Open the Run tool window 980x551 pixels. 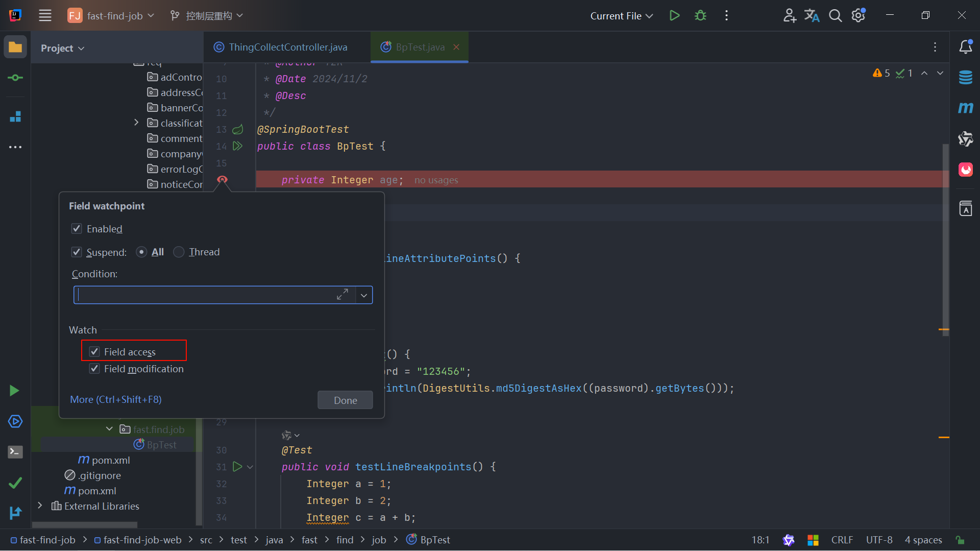14,391
